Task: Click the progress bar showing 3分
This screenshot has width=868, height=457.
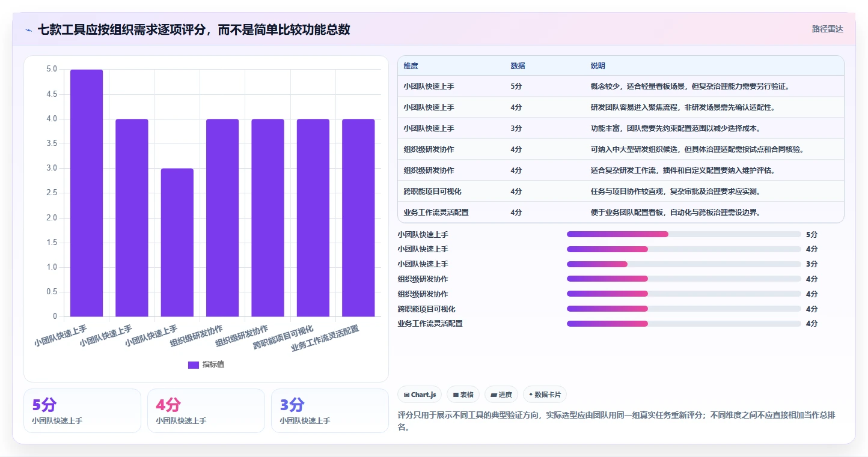Action: (x=683, y=264)
